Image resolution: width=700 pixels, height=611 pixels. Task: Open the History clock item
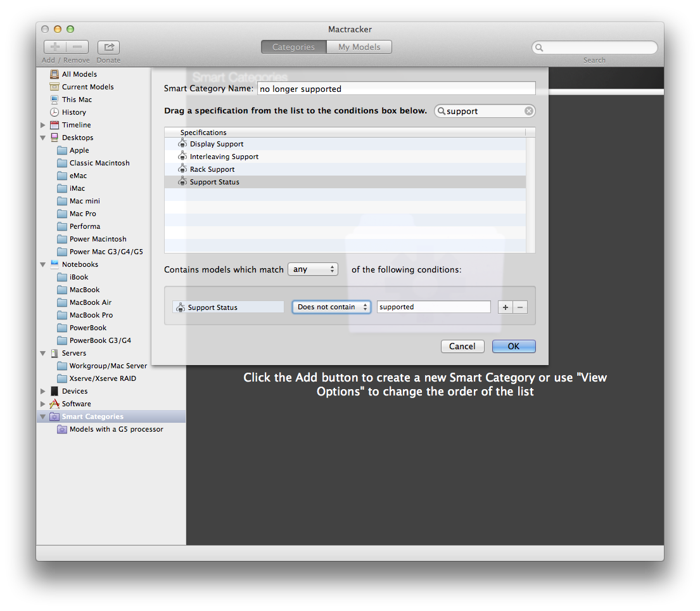pyautogui.click(x=68, y=112)
